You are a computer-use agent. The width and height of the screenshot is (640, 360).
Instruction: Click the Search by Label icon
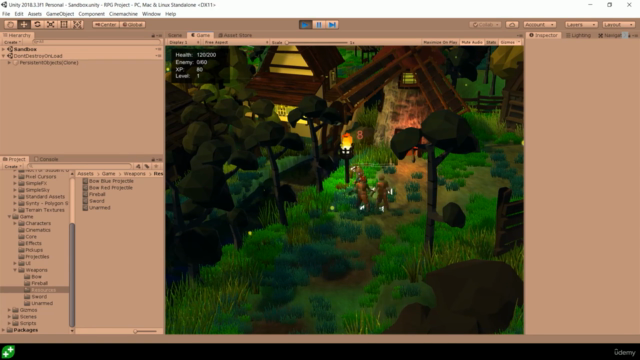[x=147, y=167]
